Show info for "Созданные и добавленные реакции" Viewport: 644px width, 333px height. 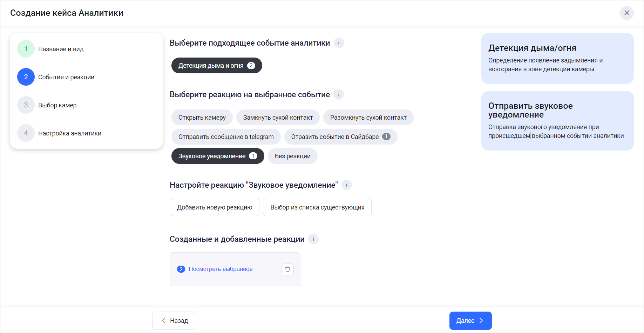313,239
